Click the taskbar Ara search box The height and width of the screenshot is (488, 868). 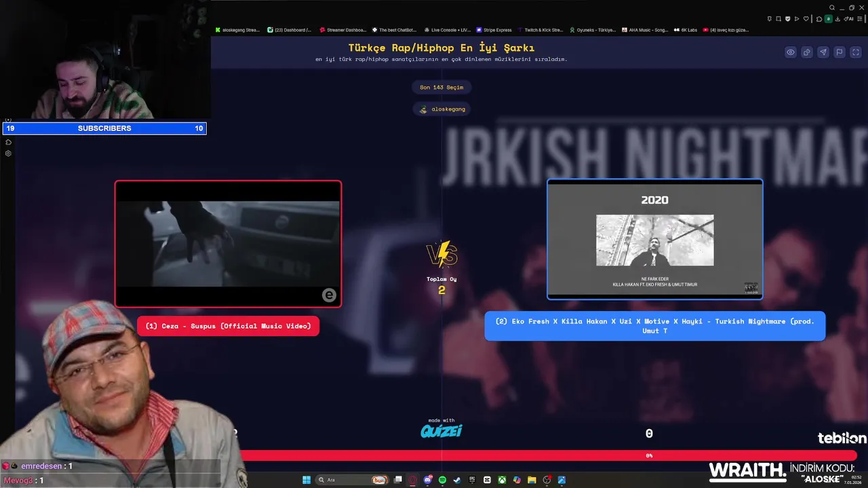(353, 480)
